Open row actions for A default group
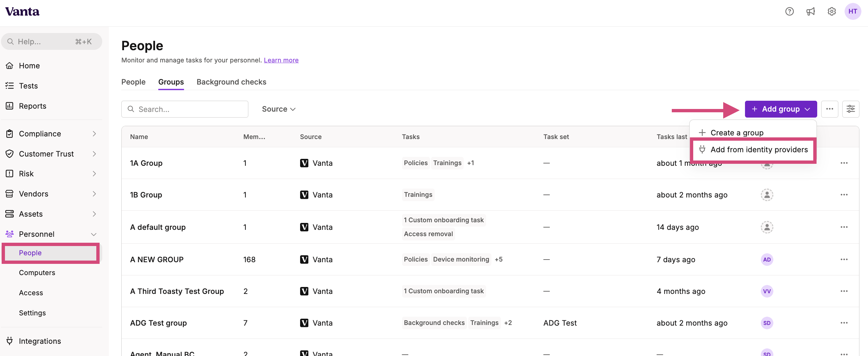This screenshot has height=356, width=868. coord(844,227)
